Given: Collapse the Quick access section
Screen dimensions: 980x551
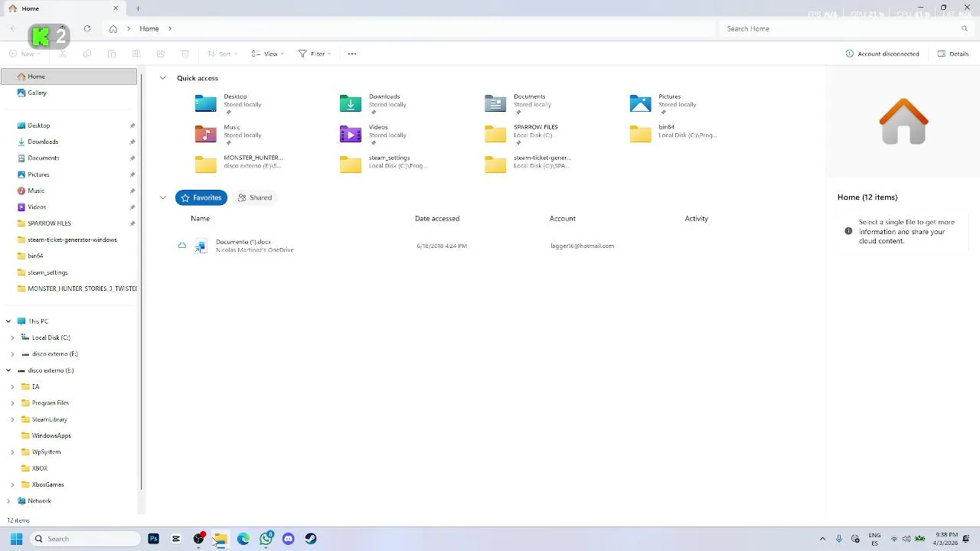Looking at the screenshot, I should [162, 78].
